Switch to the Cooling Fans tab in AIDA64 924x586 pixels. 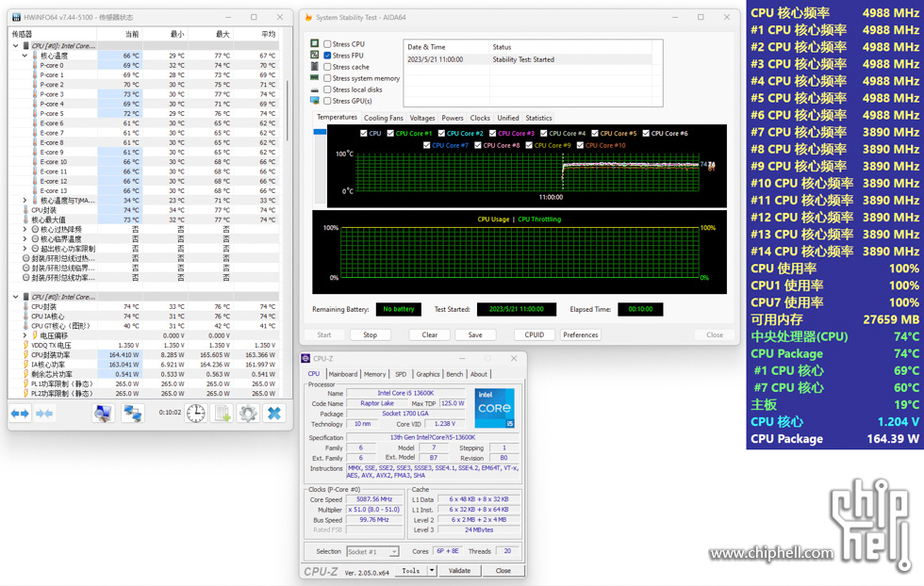[x=384, y=118]
